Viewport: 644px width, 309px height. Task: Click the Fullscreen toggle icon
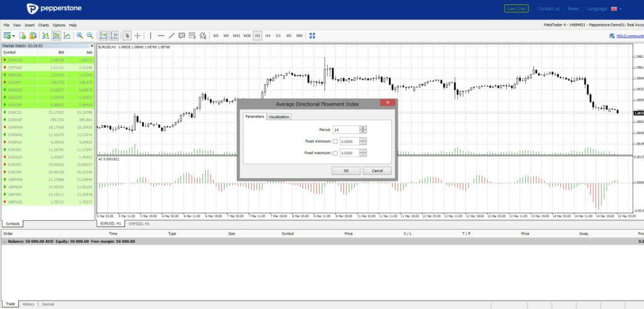click(x=312, y=36)
